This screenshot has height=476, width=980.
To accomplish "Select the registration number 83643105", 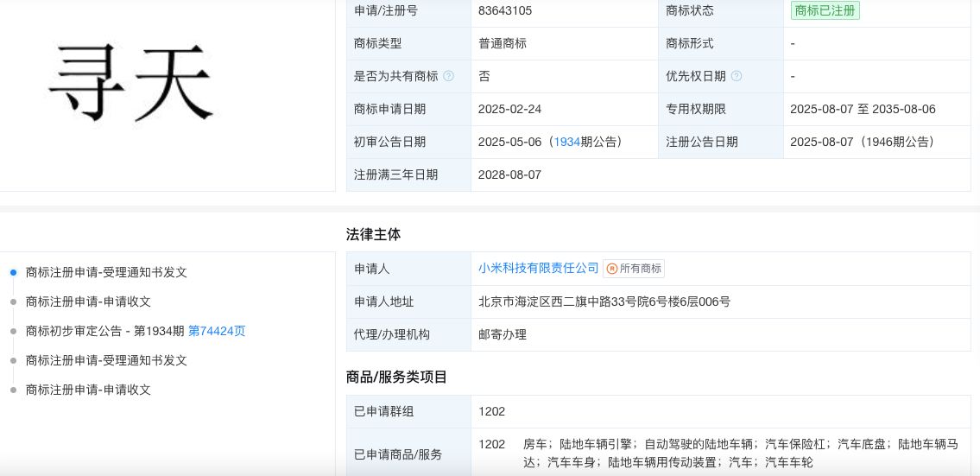I will point(505,10).
